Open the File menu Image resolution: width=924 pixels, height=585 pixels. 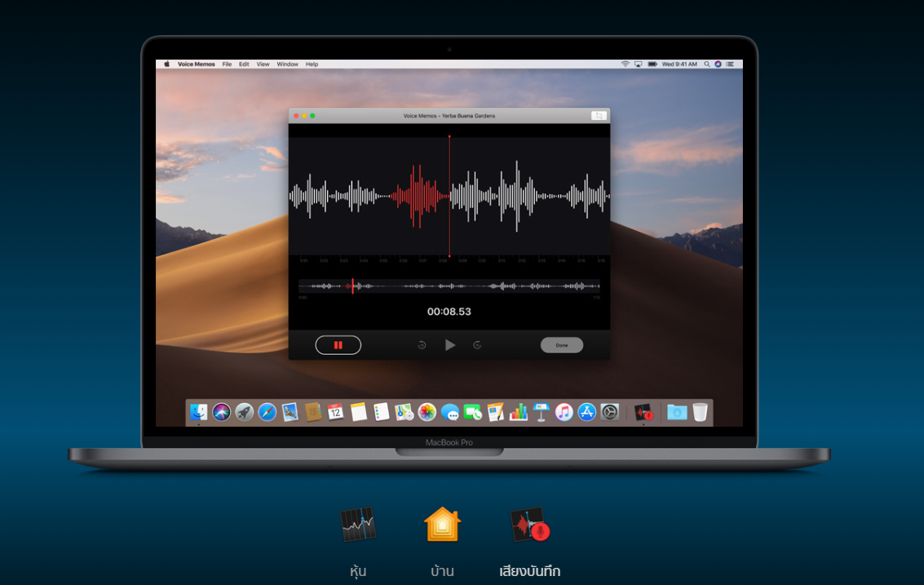[227, 64]
